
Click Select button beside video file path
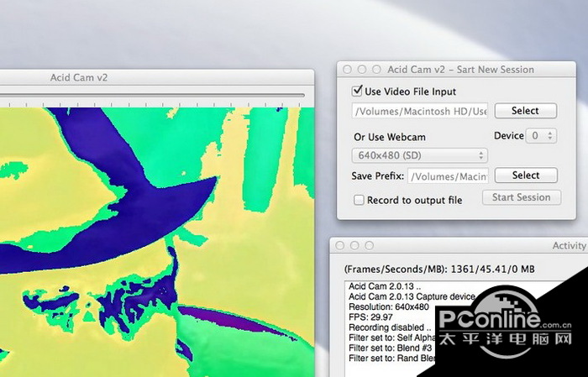[525, 111]
